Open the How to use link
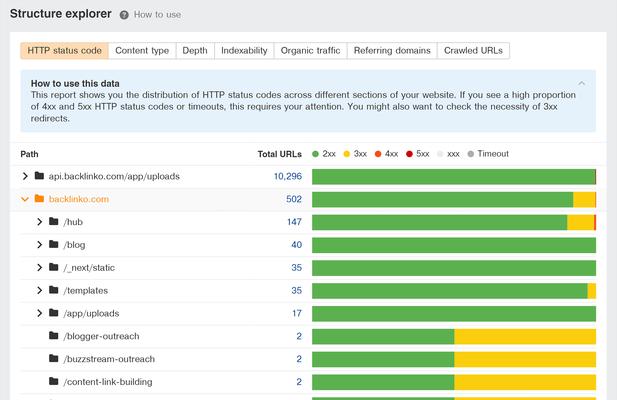617x400 pixels. (x=157, y=15)
